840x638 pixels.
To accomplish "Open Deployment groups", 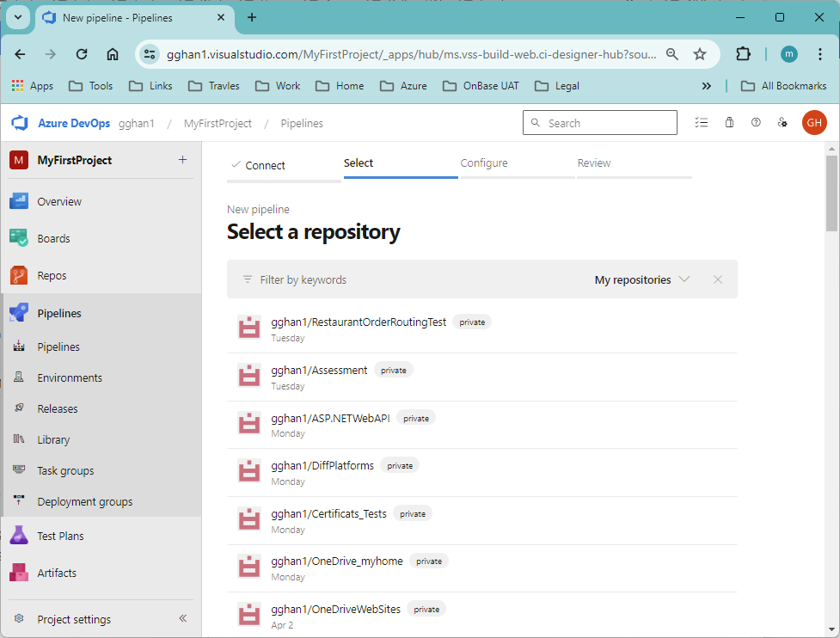I will 83,500.
